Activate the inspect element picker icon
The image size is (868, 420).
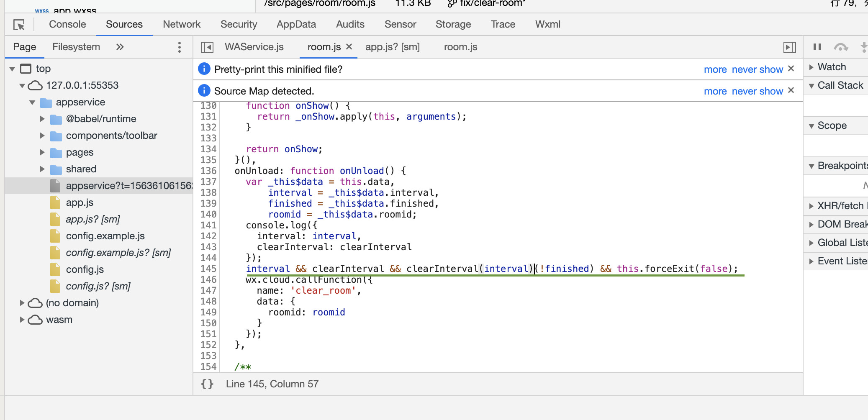pos(19,25)
